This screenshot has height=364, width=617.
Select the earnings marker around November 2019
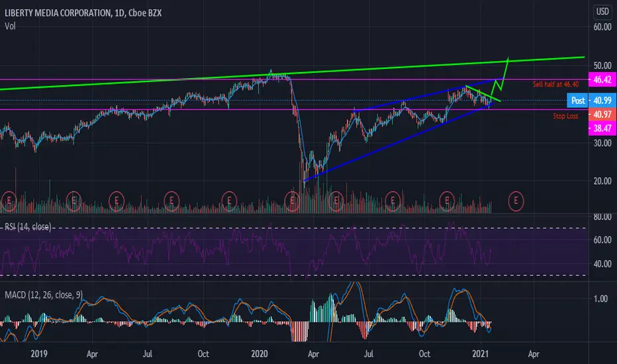pos(229,201)
